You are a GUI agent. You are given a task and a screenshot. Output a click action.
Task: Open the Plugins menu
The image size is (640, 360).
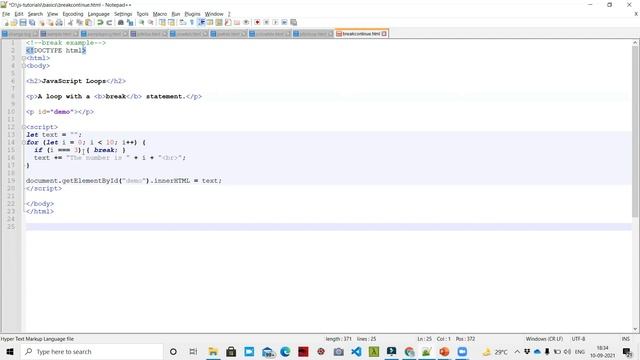[x=192, y=14]
